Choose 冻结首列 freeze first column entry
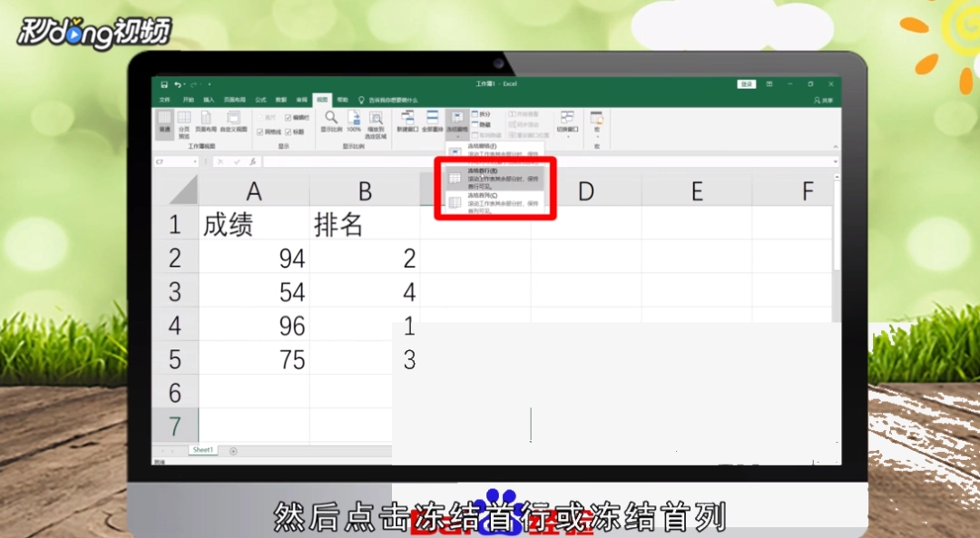Image resolution: width=980 pixels, height=538 pixels. pyautogui.click(x=495, y=203)
